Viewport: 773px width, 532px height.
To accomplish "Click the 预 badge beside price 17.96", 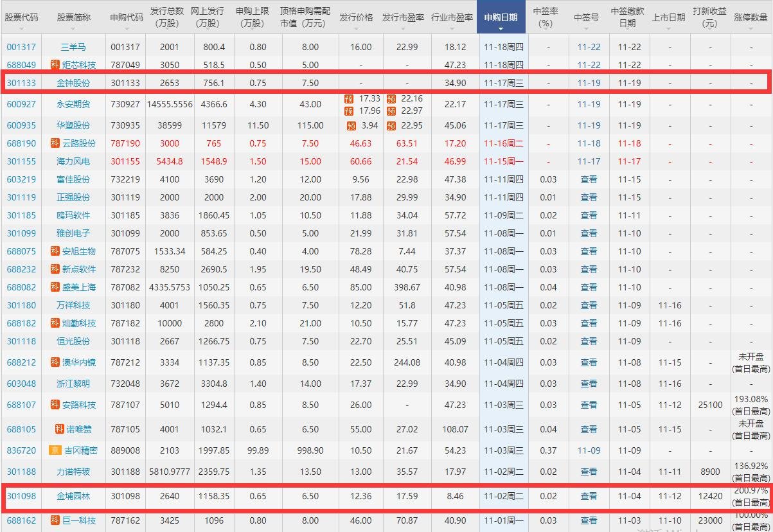I will point(349,111).
